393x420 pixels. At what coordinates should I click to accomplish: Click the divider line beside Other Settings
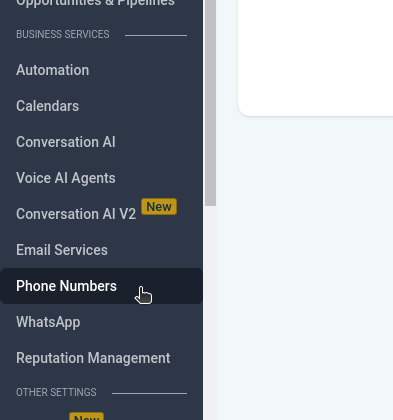(x=149, y=394)
